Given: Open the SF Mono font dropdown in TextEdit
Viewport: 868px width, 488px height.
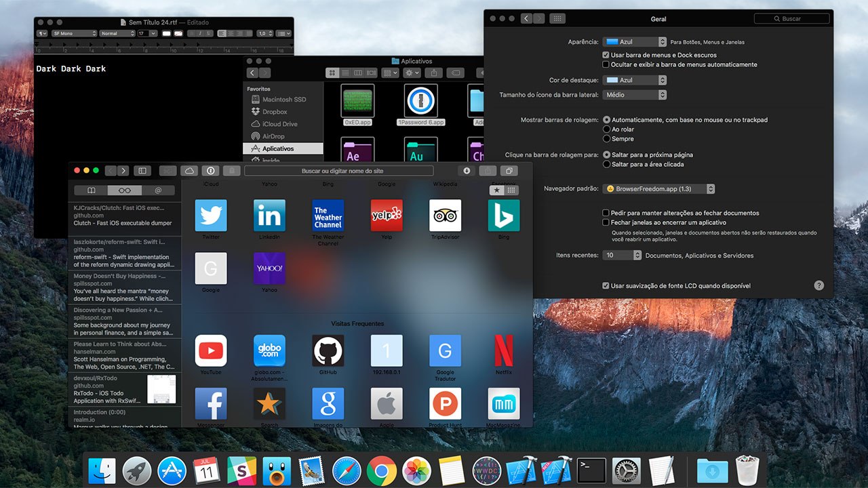Looking at the screenshot, I should (75, 33).
